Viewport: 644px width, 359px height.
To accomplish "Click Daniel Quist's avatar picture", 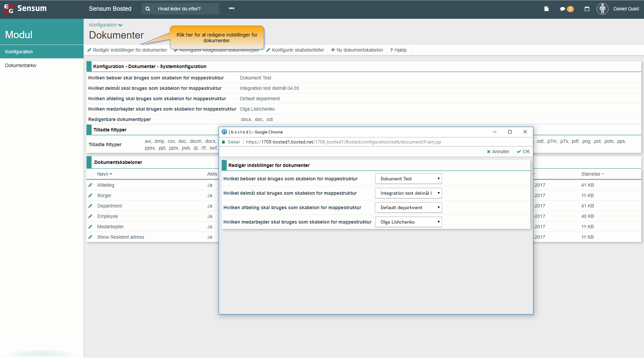I will pyautogui.click(x=602, y=9).
